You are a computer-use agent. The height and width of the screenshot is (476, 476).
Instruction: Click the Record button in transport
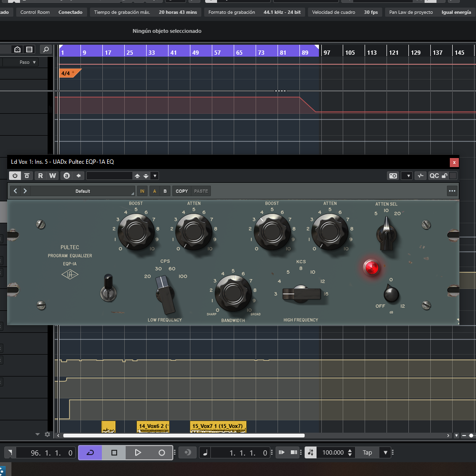[161, 453]
